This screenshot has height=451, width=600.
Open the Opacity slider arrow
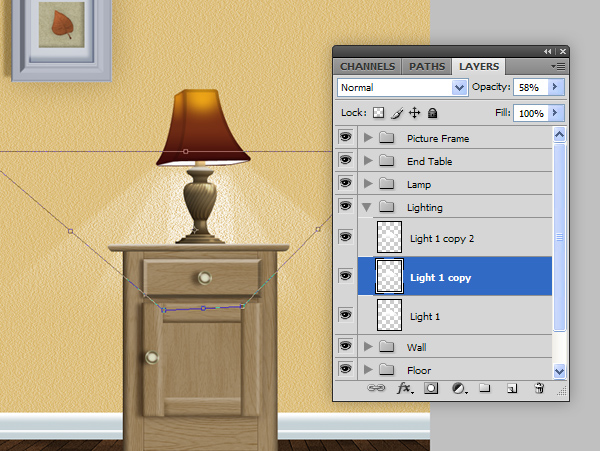coord(555,87)
